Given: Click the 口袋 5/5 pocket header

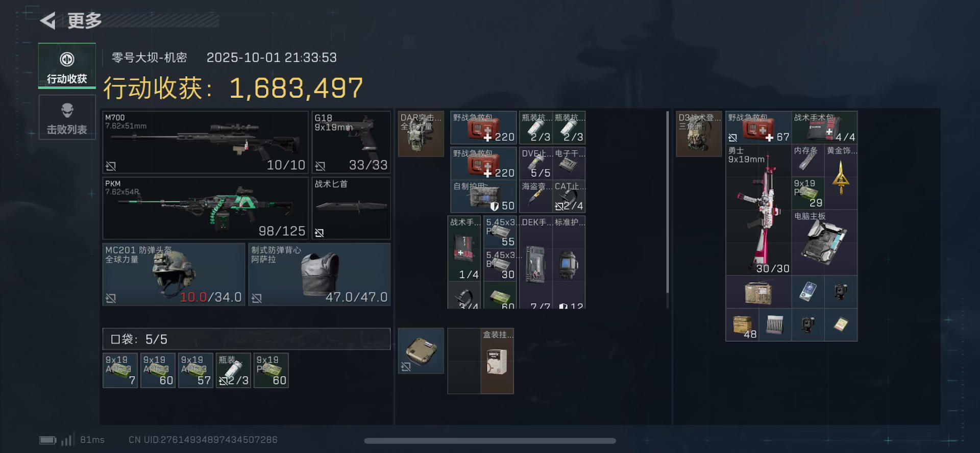Looking at the screenshot, I should click(247, 339).
